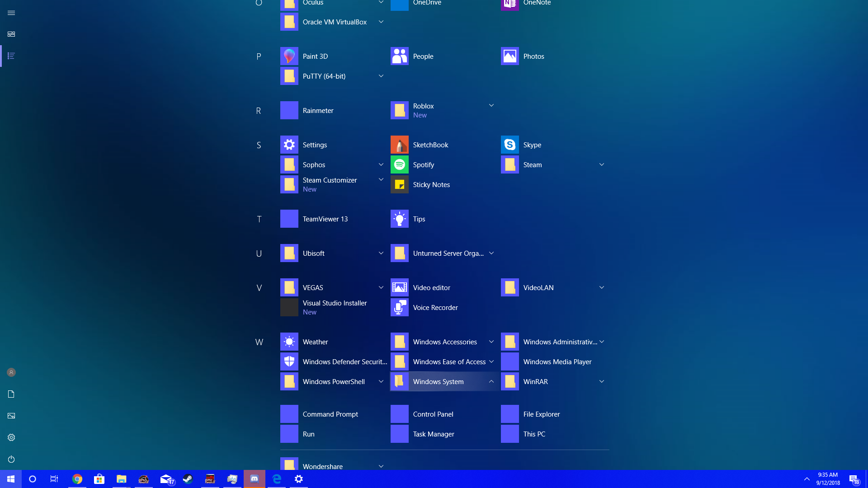Viewport: 868px width, 488px height.
Task: Open the Mail app on taskbar
Action: [x=166, y=479]
